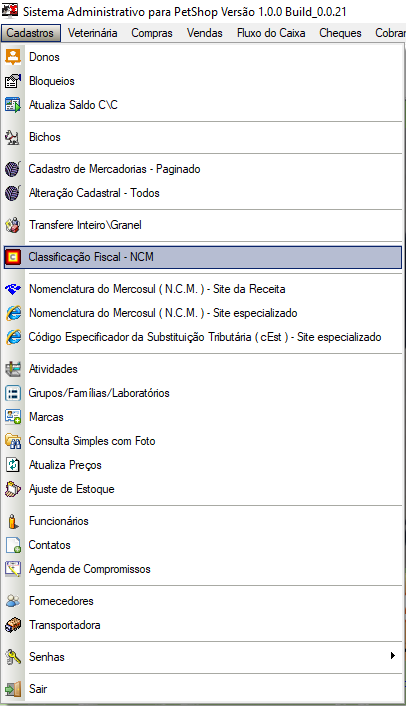This screenshot has height=706, width=406.
Task: Open the Fluxo do Caixa menu
Action: [271, 33]
